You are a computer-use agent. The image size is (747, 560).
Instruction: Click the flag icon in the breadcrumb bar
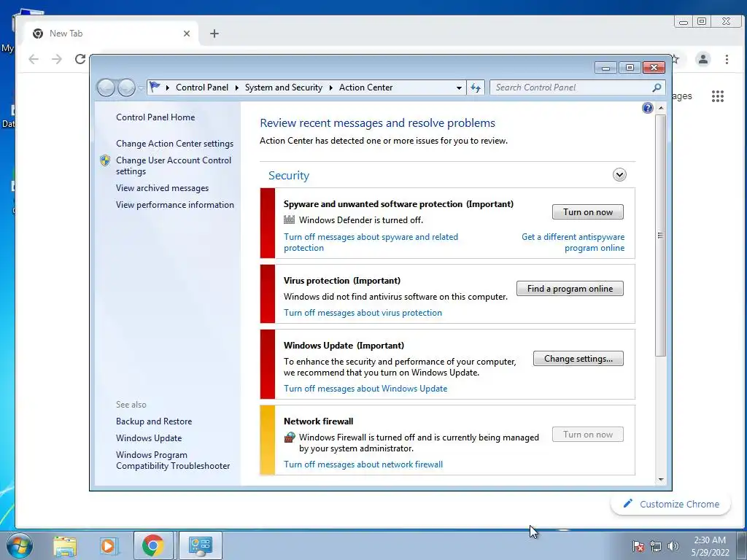click(155, 87)
